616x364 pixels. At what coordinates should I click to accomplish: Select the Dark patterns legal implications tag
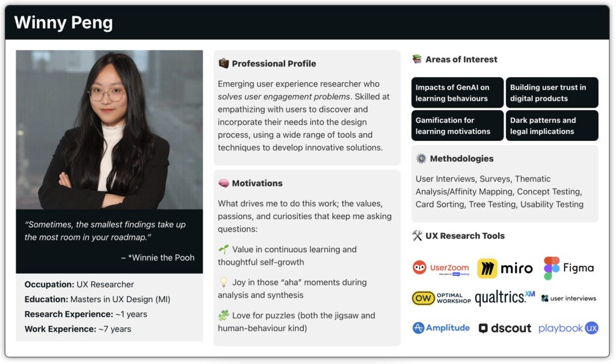(x=552, y=126)
